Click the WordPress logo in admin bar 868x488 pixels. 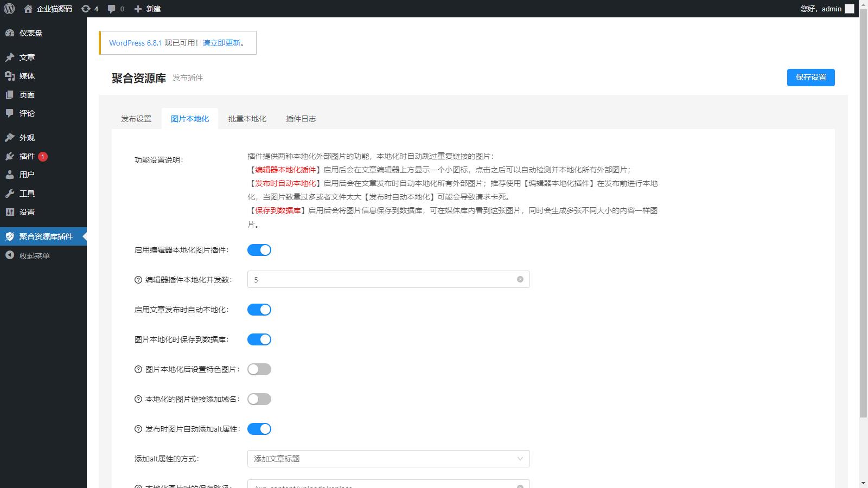9,9
